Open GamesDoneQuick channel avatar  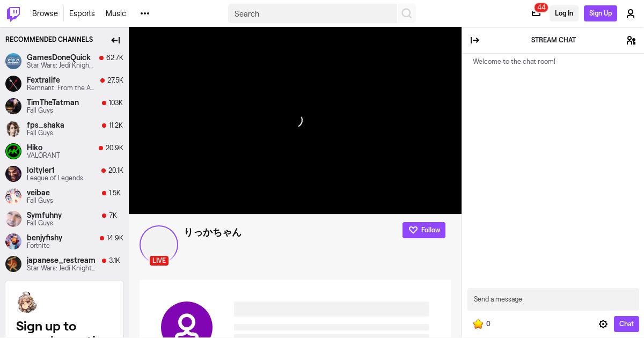(x=13, y=61)
